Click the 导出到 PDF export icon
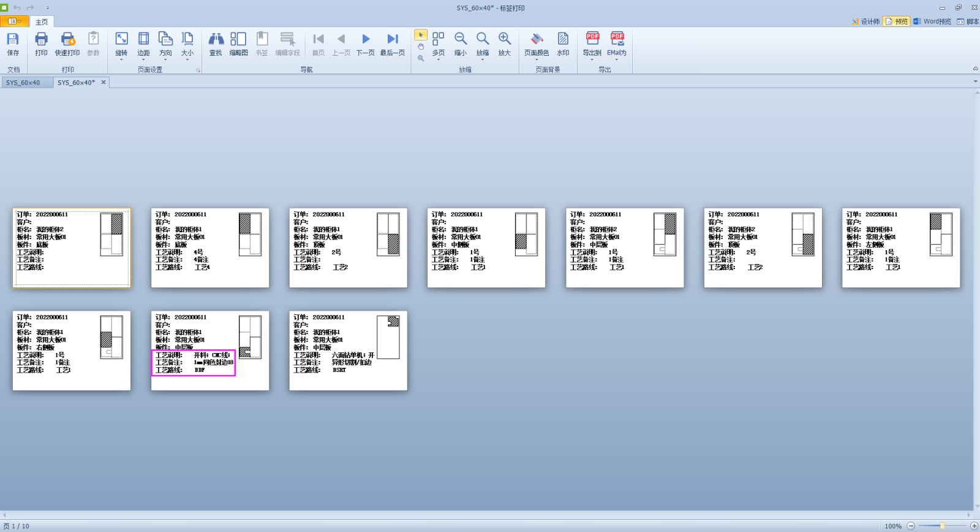 coord(592,39)
